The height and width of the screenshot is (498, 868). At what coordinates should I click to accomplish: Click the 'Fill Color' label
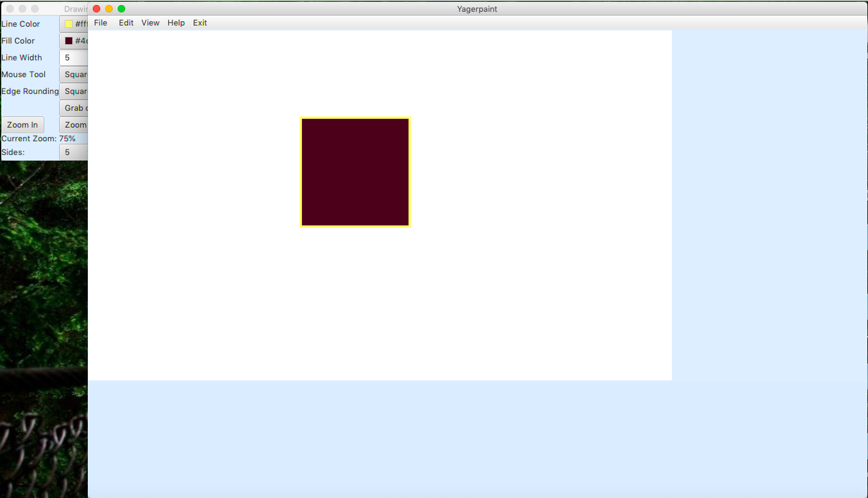18,41
